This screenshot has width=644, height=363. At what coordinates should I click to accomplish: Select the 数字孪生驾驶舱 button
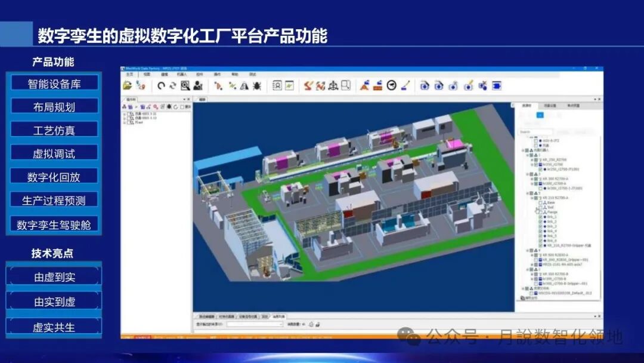tap(54, 224)
